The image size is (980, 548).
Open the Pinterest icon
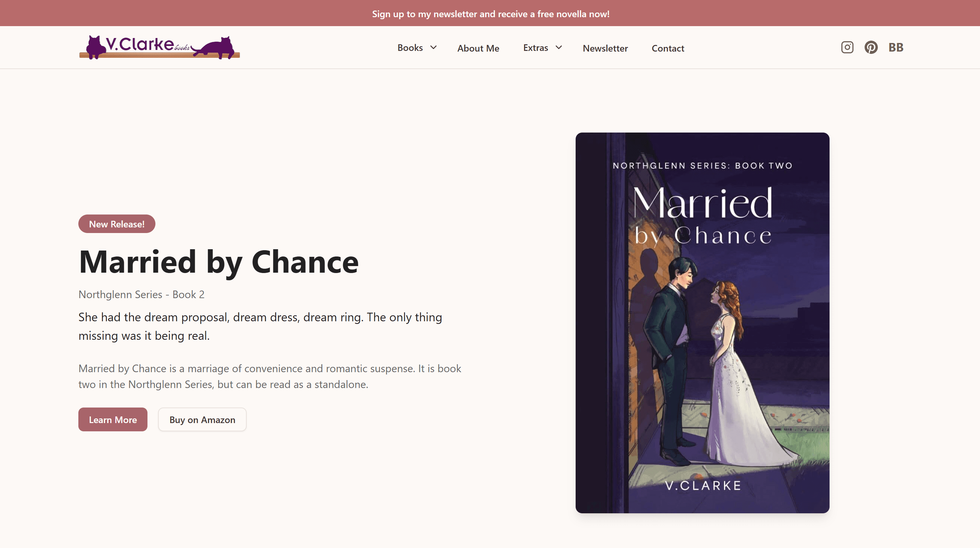tap(871, 47)
